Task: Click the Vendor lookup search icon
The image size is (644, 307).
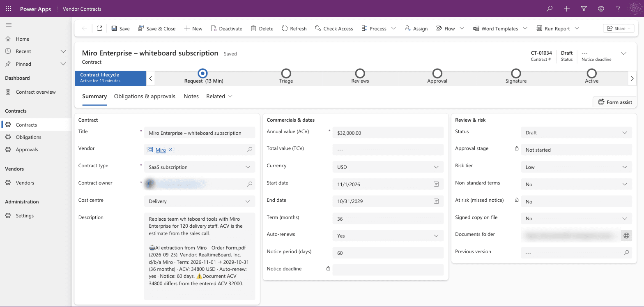Action: [250, 150]
